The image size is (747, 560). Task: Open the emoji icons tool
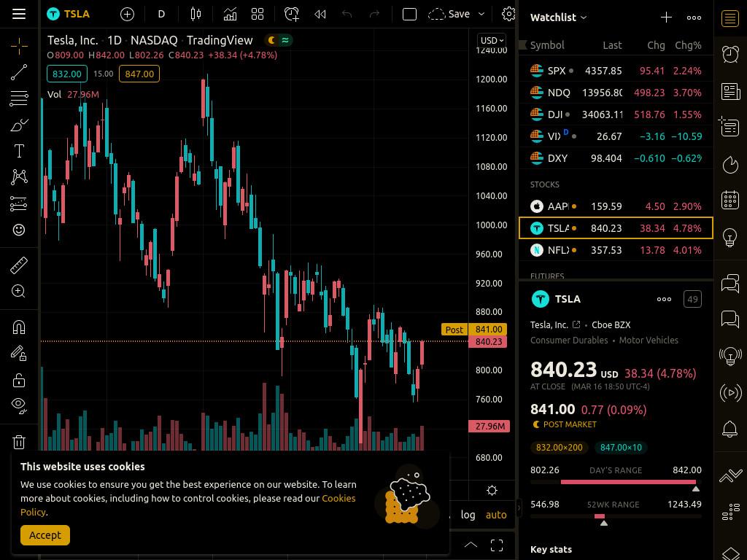pos(19,230)
